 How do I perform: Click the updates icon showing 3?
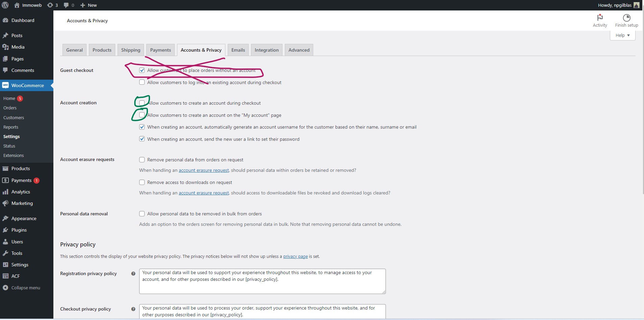50,5
